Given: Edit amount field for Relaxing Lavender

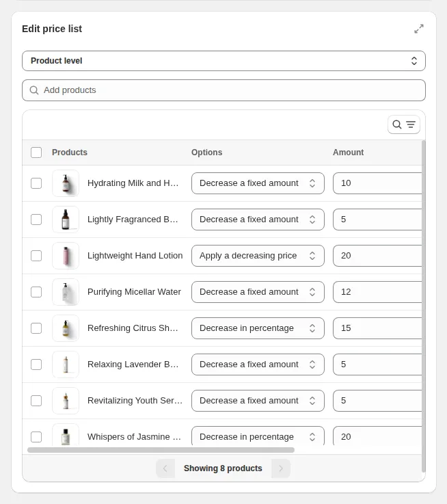Looking at the screenshot, I should tap(377, 364).
